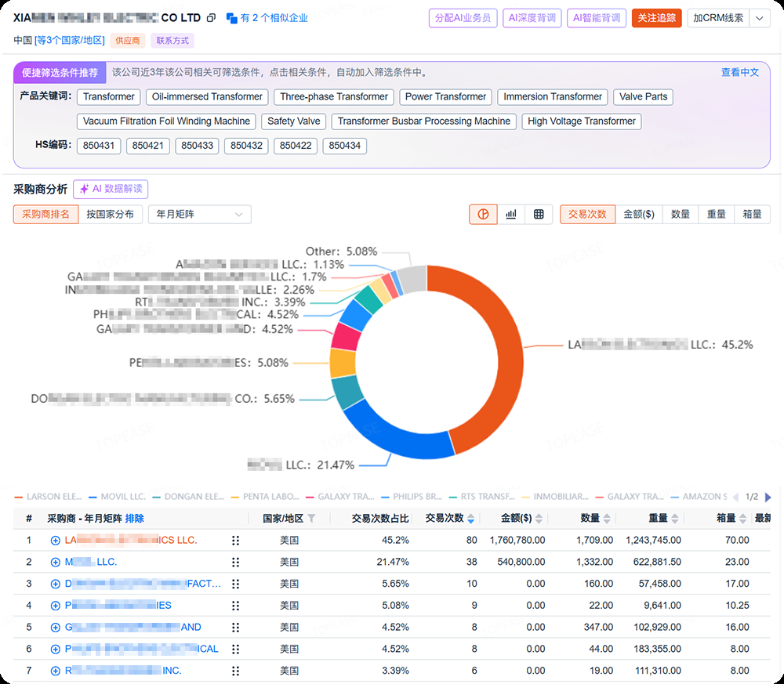784x684 pixels.
Task: Expand row 1 LA...ICS LLC plus icon
Action: (56, 541)
